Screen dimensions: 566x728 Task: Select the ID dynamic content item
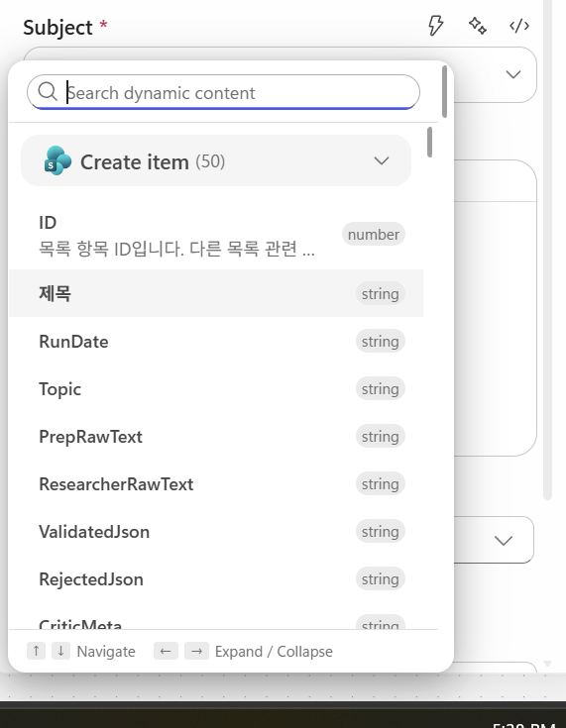click(216, 235)
